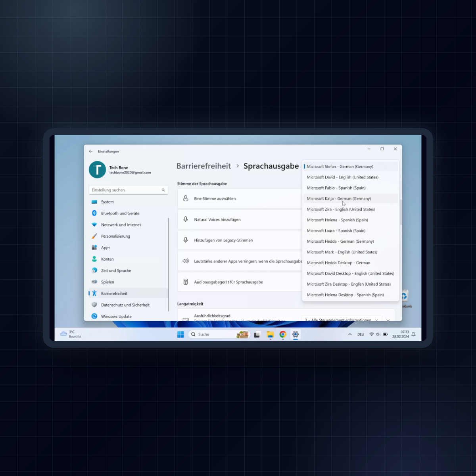Click the techbone2020@gmail.com account text
The height and width of the screenshot is (476, 476).
click(x=130, y=173)
